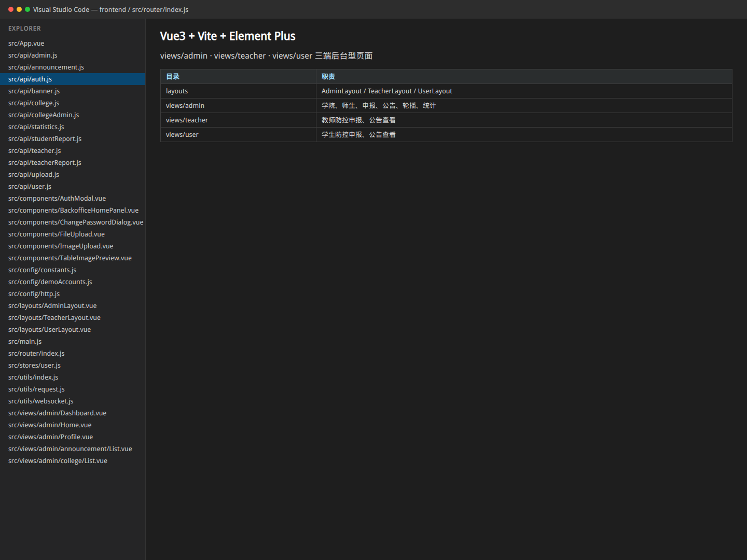Select src/config/demoAccounts.js file
This screenshot has height=560, width=747.
pos(73,282)
